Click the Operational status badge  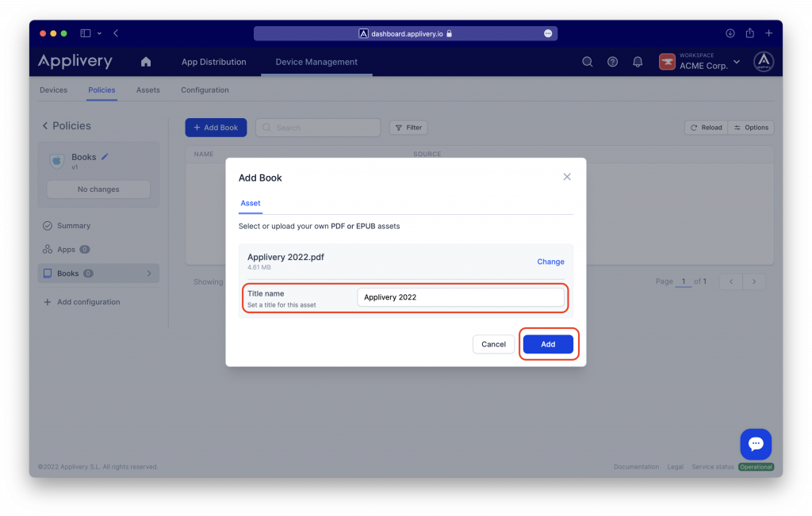(x=756, y=467)
